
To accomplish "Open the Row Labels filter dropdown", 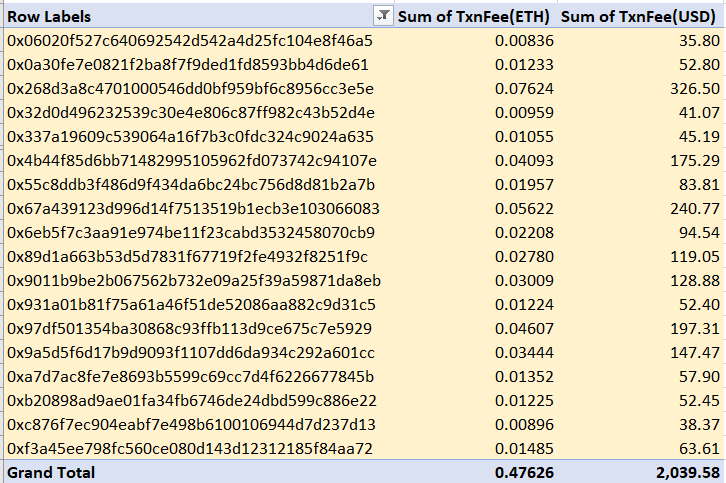I will (x=383, y=16).
